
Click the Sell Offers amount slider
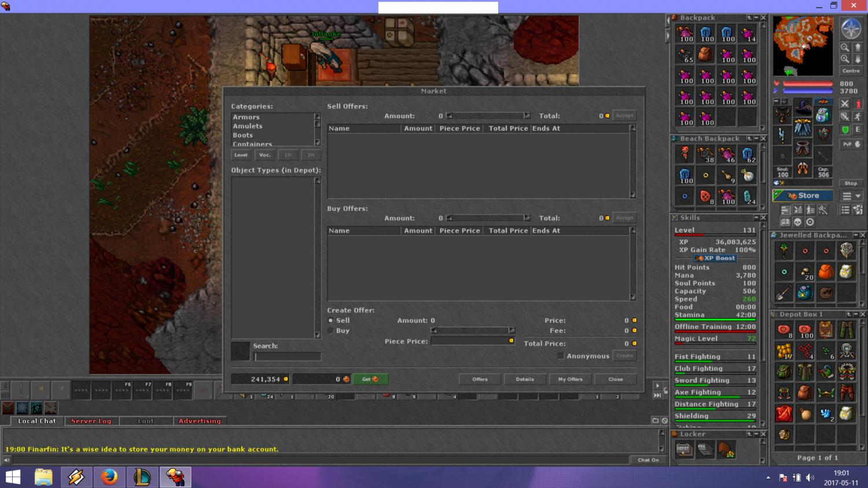click(x=488, y=116)
